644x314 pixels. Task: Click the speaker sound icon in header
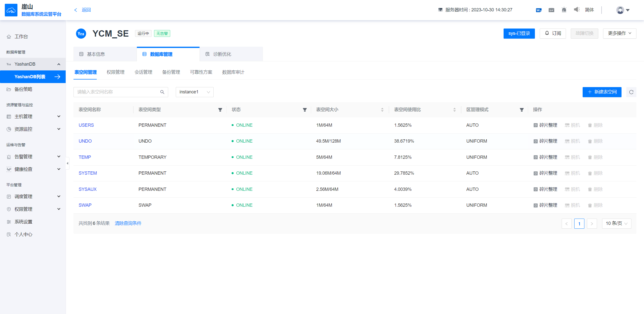tap(576, 10)
